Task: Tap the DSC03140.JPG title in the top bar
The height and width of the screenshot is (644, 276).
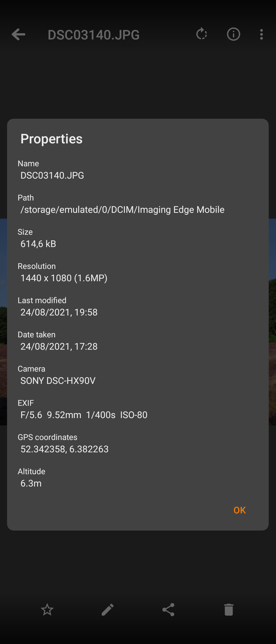Action: point(93,35)
